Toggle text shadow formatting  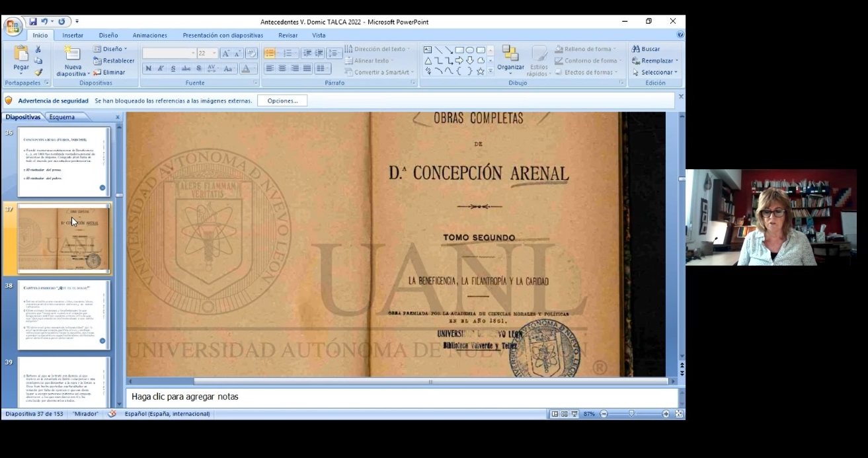(198, 69)
